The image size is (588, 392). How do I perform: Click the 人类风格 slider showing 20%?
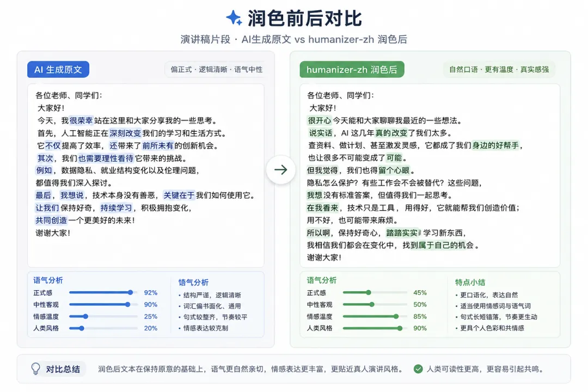pos(103,328)
